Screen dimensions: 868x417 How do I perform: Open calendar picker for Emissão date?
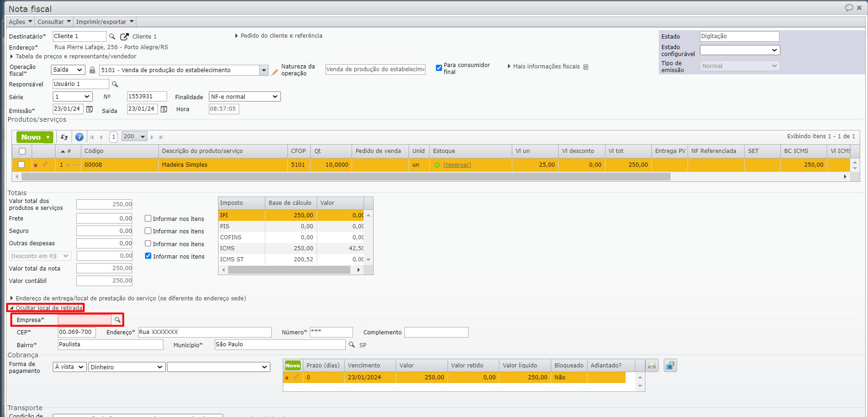(90, 109)
